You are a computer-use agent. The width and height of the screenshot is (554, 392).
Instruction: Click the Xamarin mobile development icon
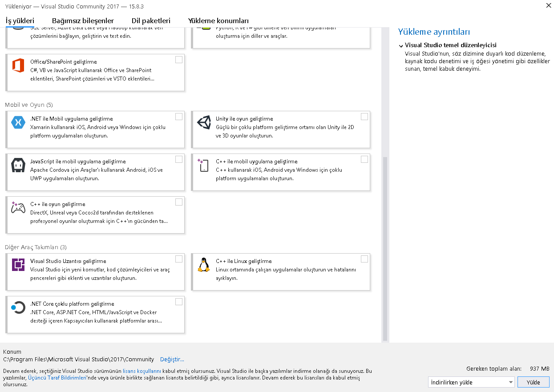pos(18,122)
